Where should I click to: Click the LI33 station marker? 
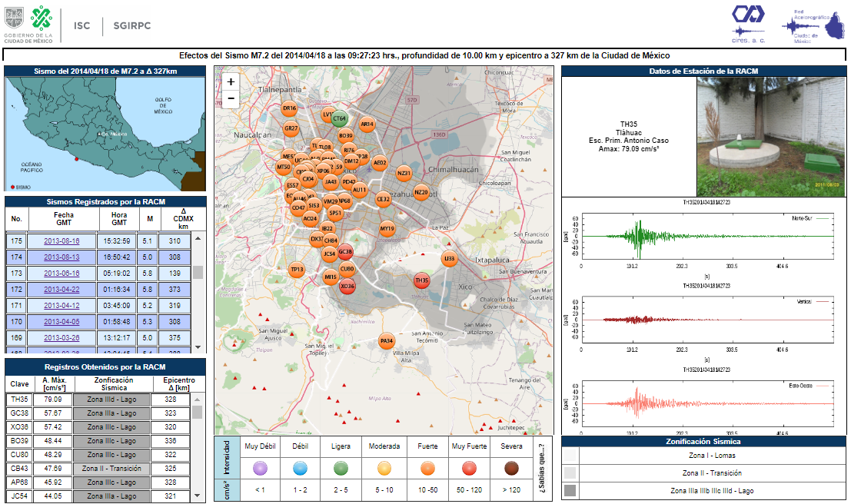pyautogui.click(x=450, y=259)
